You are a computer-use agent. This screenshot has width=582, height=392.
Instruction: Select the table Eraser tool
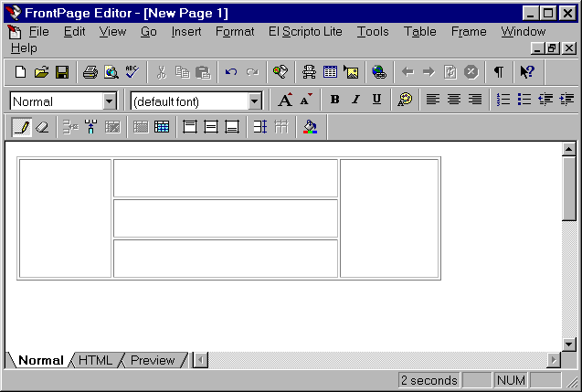(x=42, y=127)
